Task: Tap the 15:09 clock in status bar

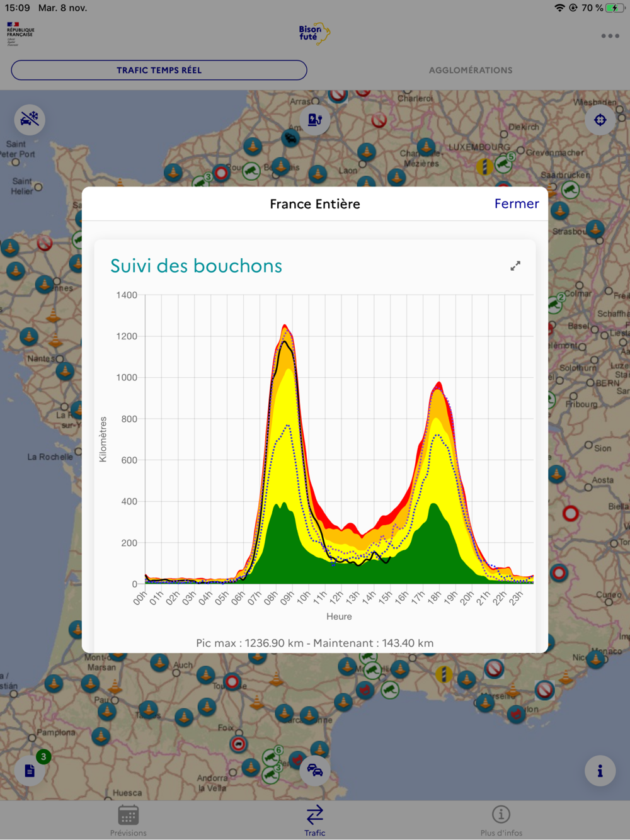Action: [x=17, y=8]
